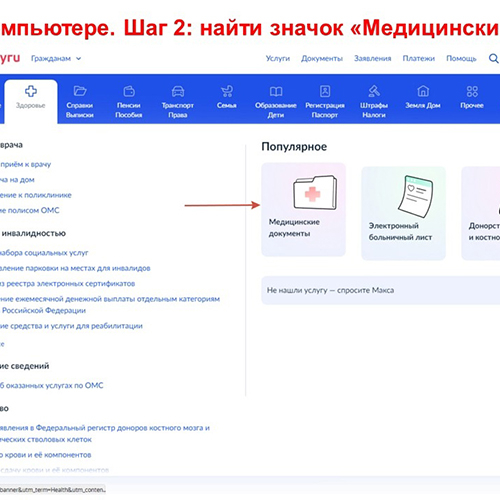Viewport: 500px width, 500px height.
Task: Click the sick leave sheet icon
Action: (x=415, y=196)
